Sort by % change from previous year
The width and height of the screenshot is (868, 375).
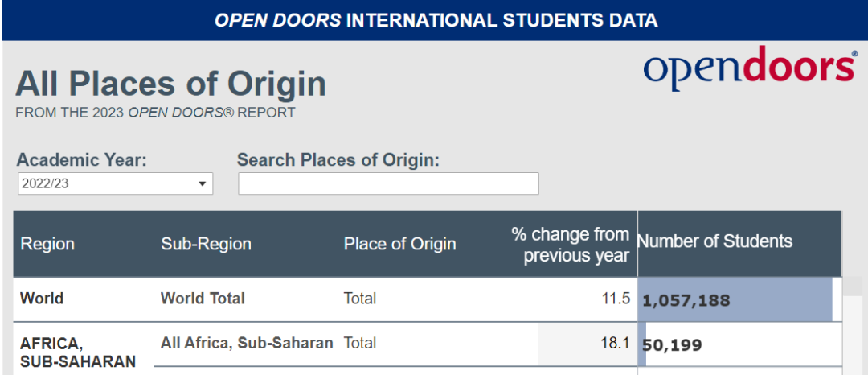(x=571, y=245)
